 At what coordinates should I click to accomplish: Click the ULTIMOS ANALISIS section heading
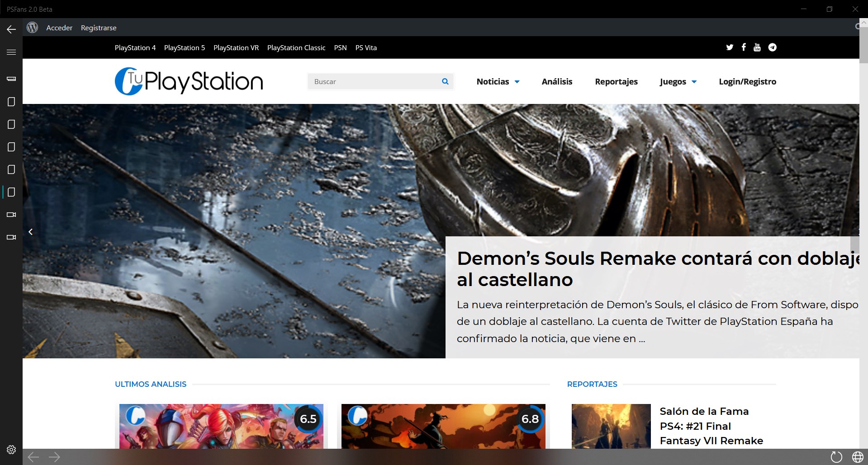tap(151, 384)
